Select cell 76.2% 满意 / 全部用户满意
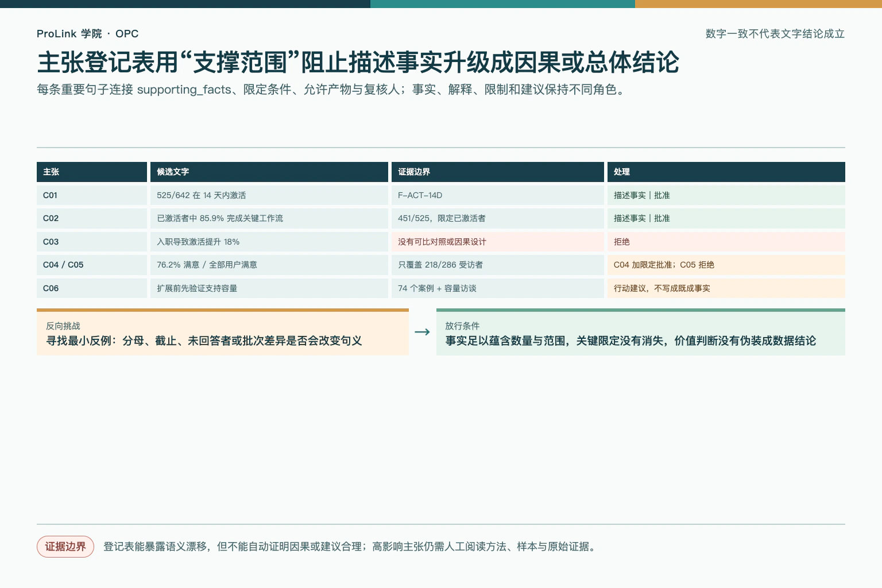 pos(269,265)
